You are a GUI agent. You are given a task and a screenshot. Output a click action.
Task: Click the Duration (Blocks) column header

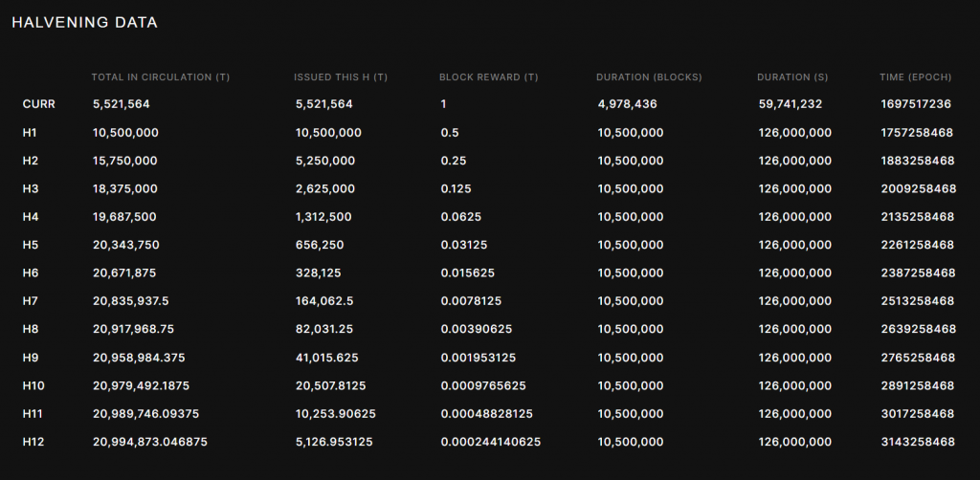[x=649, y=76]
